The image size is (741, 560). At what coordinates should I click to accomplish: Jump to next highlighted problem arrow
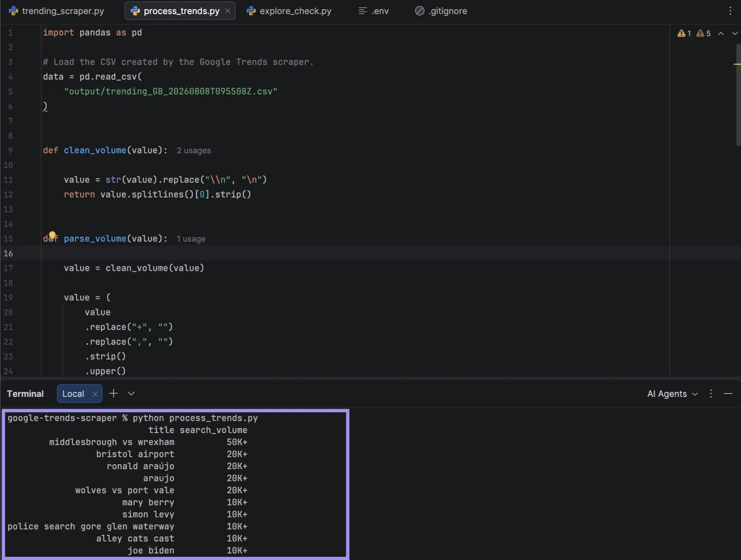[x=734, y=33]
